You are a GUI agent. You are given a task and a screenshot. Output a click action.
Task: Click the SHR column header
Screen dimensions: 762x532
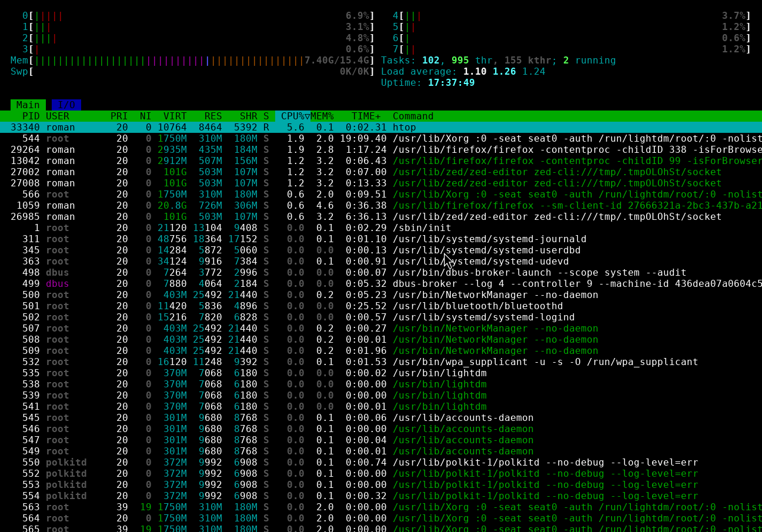[248, 116]
